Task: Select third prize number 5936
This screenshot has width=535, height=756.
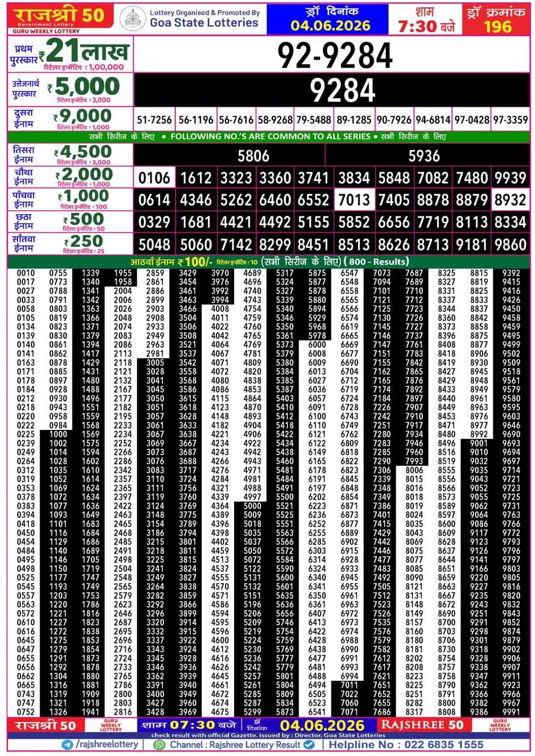Action: click(x=424, y=156)
